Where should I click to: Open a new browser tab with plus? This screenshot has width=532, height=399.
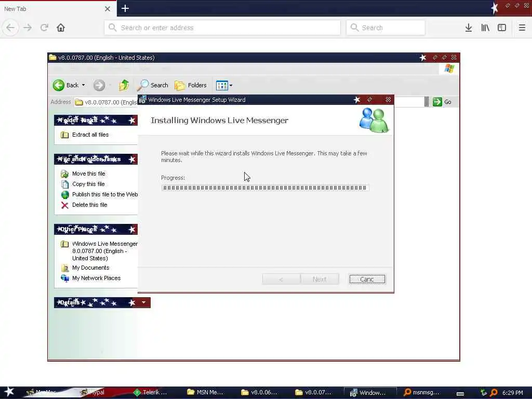point(125,8)
